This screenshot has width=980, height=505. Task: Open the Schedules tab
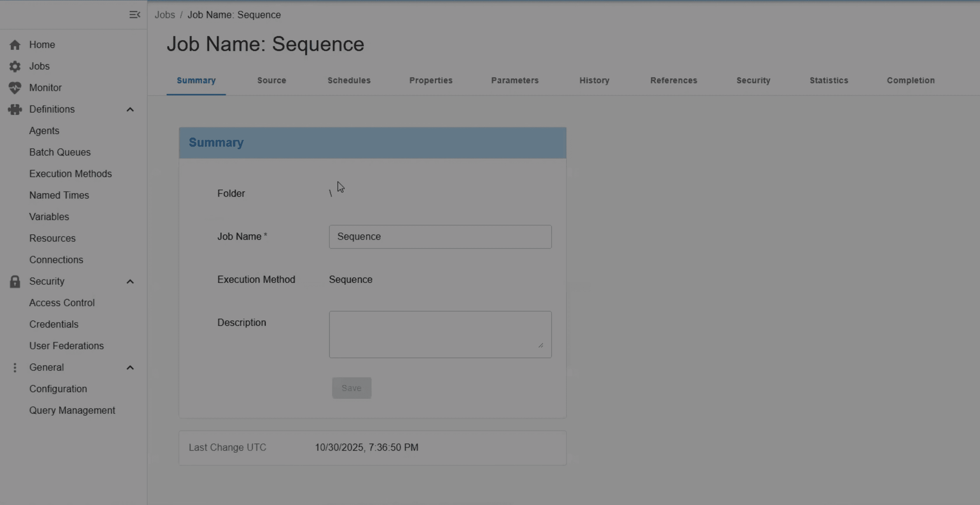click(x=349, y=80)
